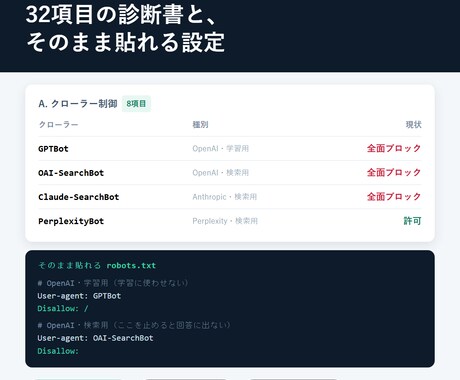Select the "Claude-SearchBot" crawler name
The width and height of the screenshot is (460, 380).
79,197
